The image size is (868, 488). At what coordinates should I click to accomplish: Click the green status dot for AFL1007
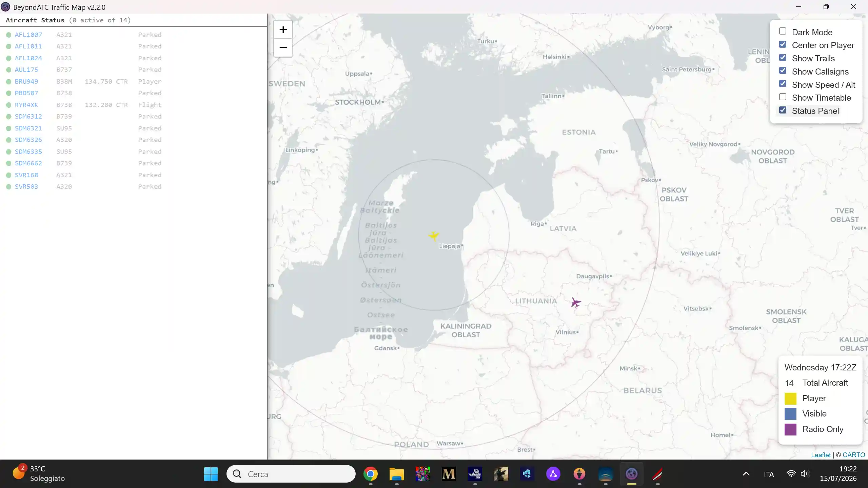pos(8,35)
